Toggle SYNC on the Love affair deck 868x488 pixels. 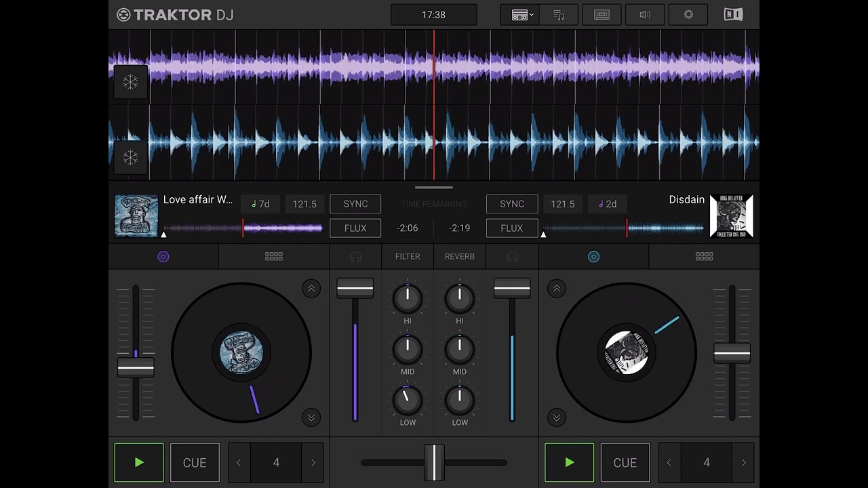(x=355, y=204)
